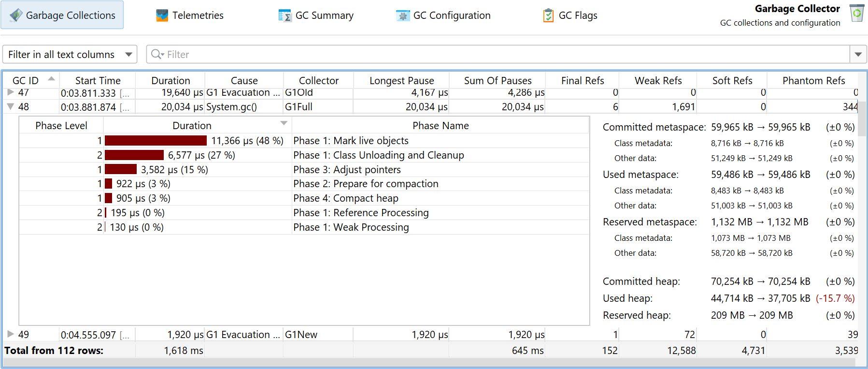
Task: Click the total duration 1,618 ms
Action: (x=184, y=351)
